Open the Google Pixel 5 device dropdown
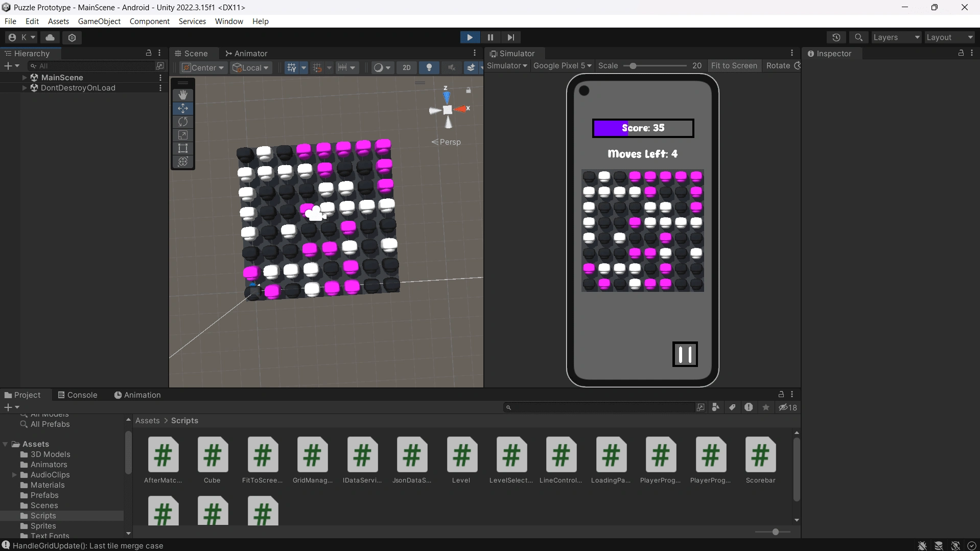The width and height of the screenshot is (980, 551). click(562, 65)
